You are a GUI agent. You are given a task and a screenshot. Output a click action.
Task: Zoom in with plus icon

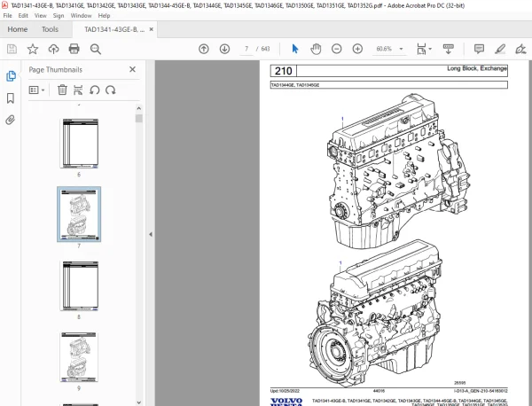[x=357, y=49]
